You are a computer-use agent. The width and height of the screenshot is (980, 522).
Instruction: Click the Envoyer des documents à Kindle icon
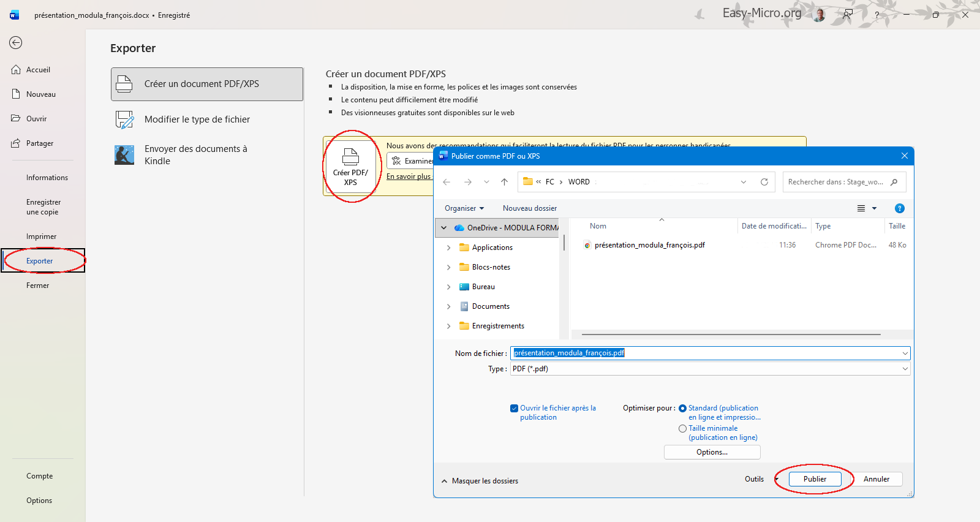124,155
